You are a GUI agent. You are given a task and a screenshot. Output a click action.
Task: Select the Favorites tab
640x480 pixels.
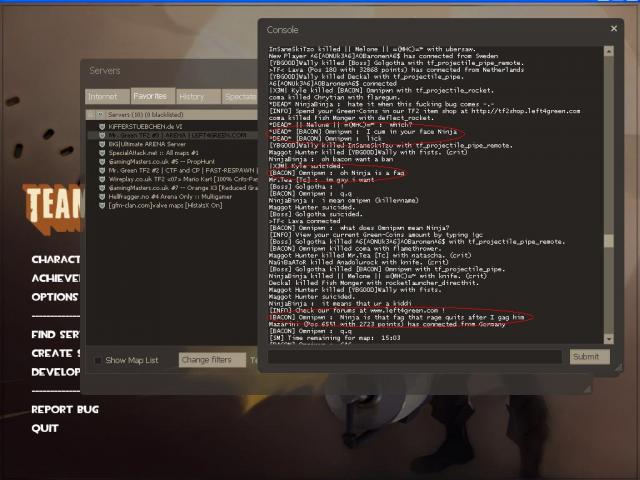(x=149, y=97)
